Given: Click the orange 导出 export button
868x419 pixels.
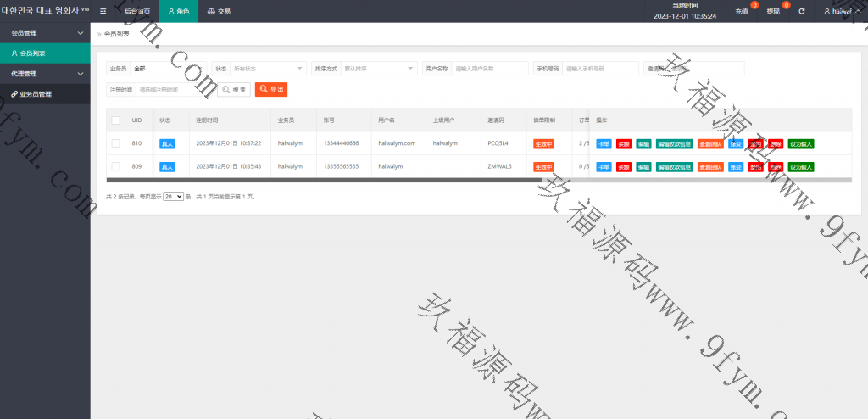Looking at the screenshot, I should click(271, 89).
